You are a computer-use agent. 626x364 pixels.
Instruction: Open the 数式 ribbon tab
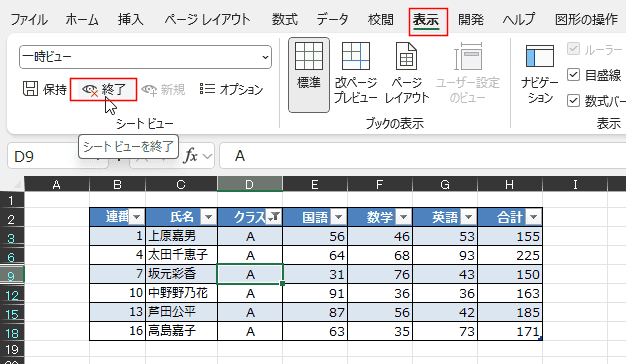click(285, 20)
